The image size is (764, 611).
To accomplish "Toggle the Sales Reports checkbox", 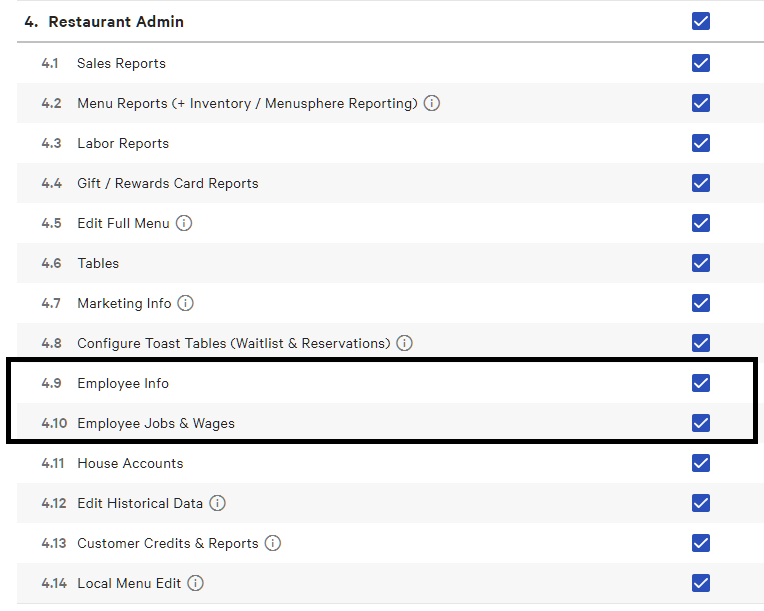I will (x=701, y=63).
